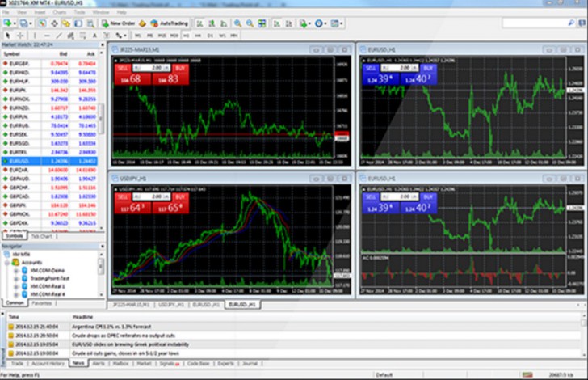Expand the TradingPoint-Test account node
Viewport: 588px width, 380px height.
tap(16, 278)
